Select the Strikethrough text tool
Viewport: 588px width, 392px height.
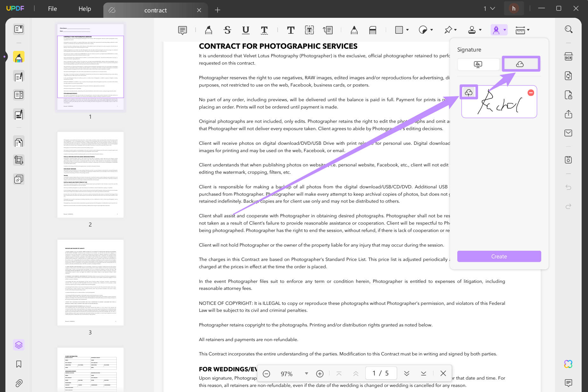[227, 30]
